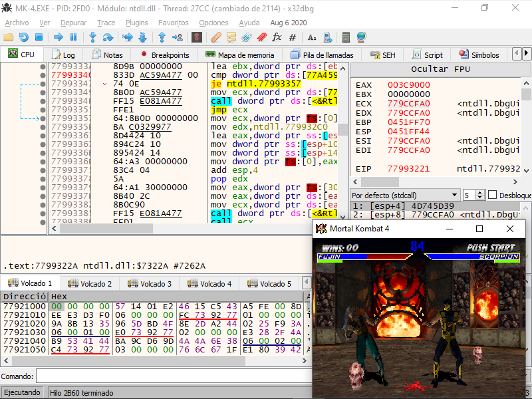
Task: Click the Open file folder icon
Action: tap(9, 37)
